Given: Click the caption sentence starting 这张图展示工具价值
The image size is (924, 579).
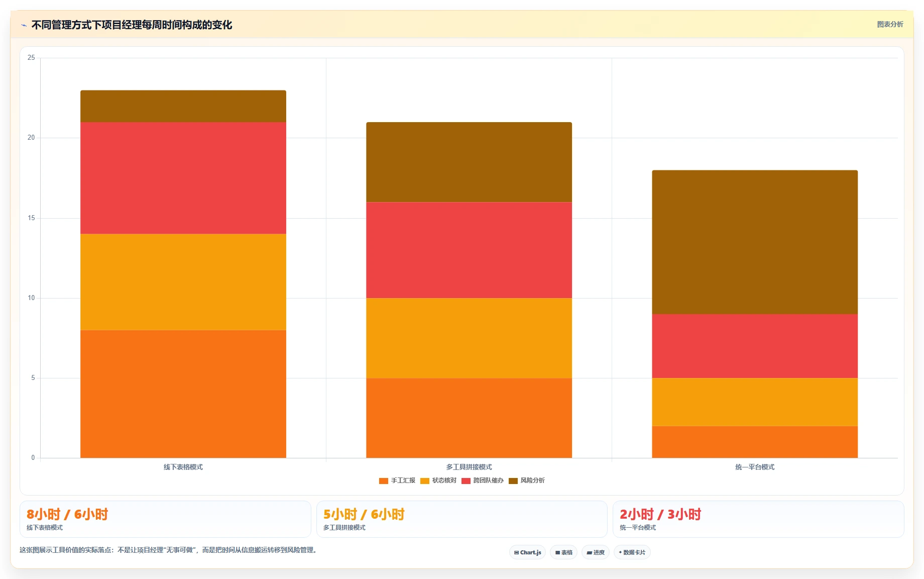Looking at the screenshot, I should click(x=169, y=550).
